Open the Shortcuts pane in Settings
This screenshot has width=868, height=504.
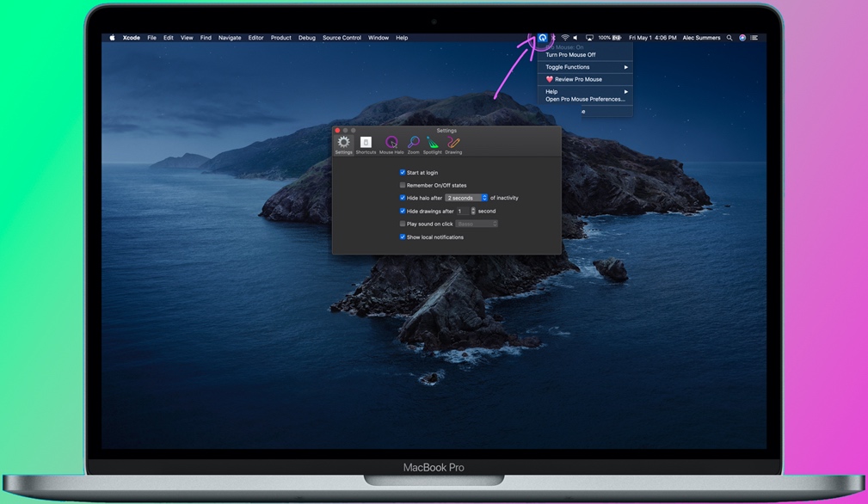coord(366,143)
